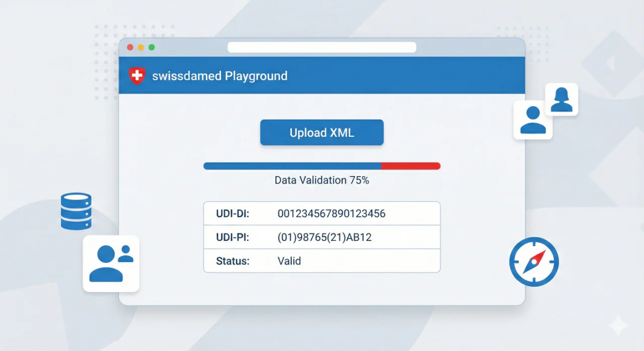Screen dimensions: 644x351
Task: Click the male user avatar card
Action: [533, 120]
